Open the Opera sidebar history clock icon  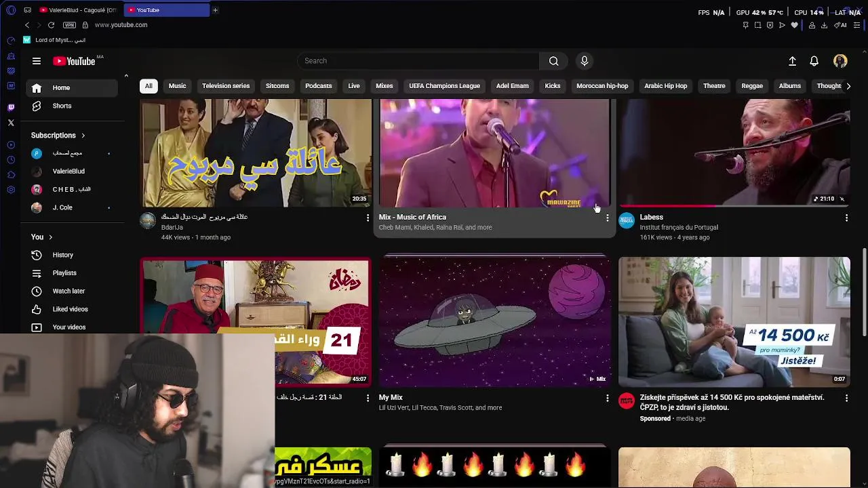(11, 160)
